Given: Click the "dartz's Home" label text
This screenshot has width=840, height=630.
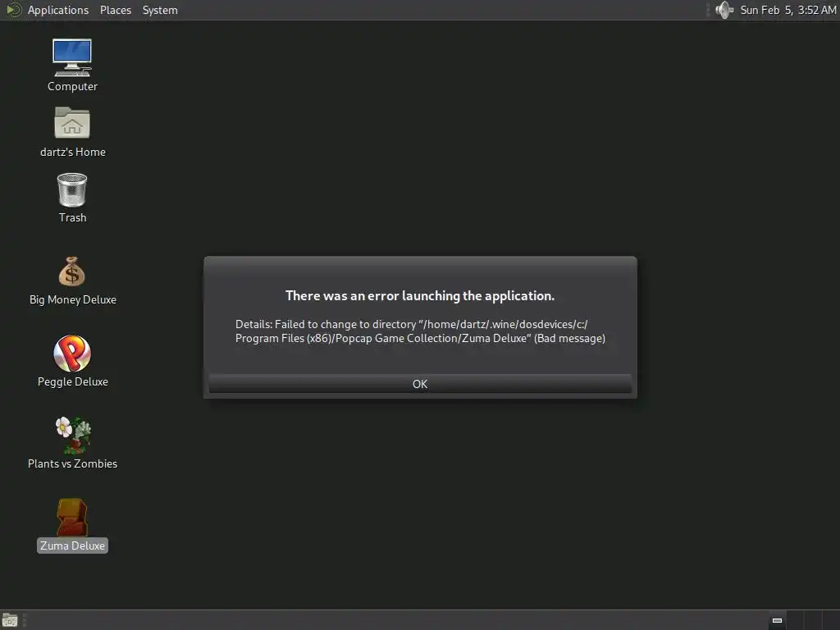Looking at the screenshot, I should [73, 152].
